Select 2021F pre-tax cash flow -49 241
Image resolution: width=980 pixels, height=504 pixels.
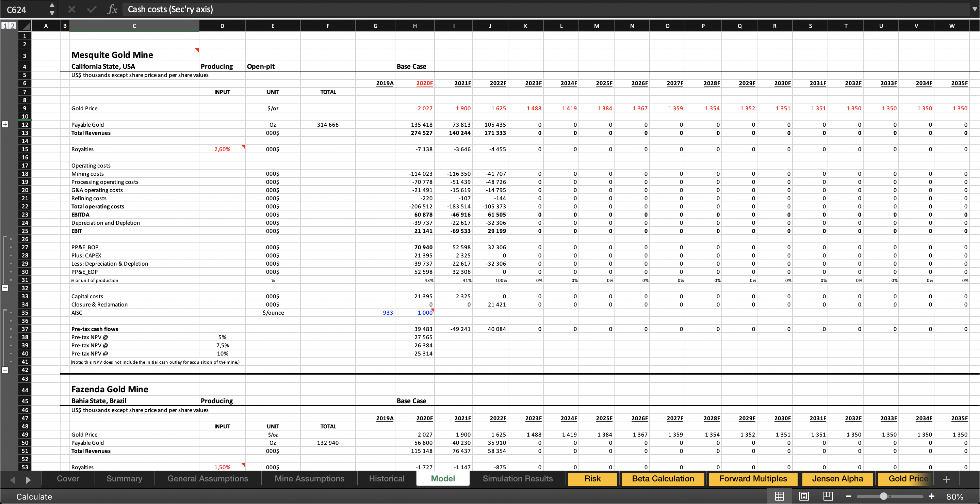454,329
